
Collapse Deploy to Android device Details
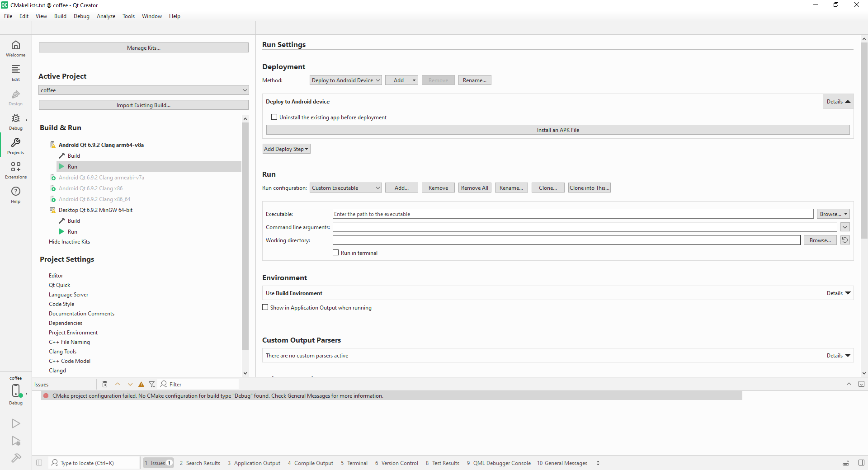[x=838, y=101]
